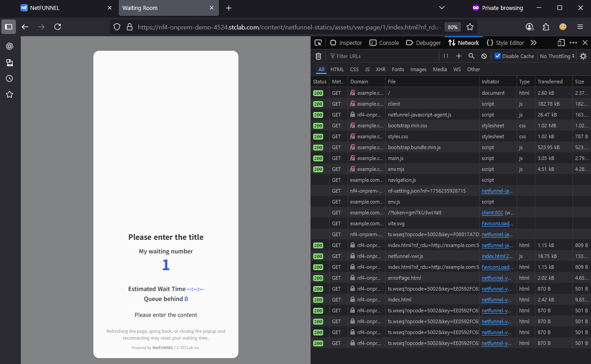Filter requests by the XHR tab
Viewport: 591px width, 364px height.
pyautogui.click(x=381, y=69)
